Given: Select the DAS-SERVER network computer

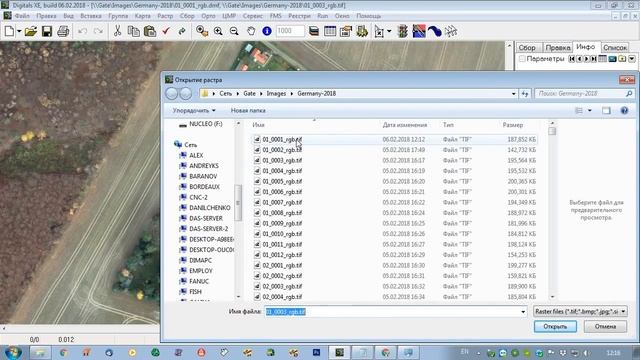Looking at the screenshot, I should click(x=206, y=218).
